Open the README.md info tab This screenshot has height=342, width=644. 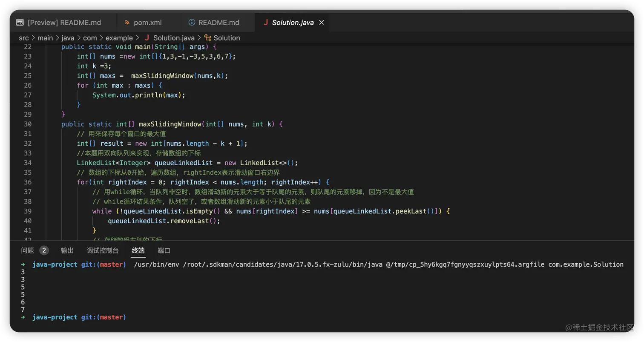click(218, 23)
